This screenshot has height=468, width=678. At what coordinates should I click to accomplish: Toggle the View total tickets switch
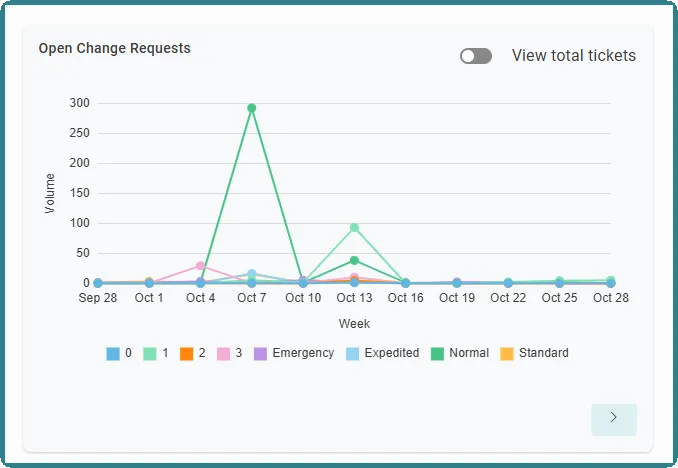(x=476, y=56)
